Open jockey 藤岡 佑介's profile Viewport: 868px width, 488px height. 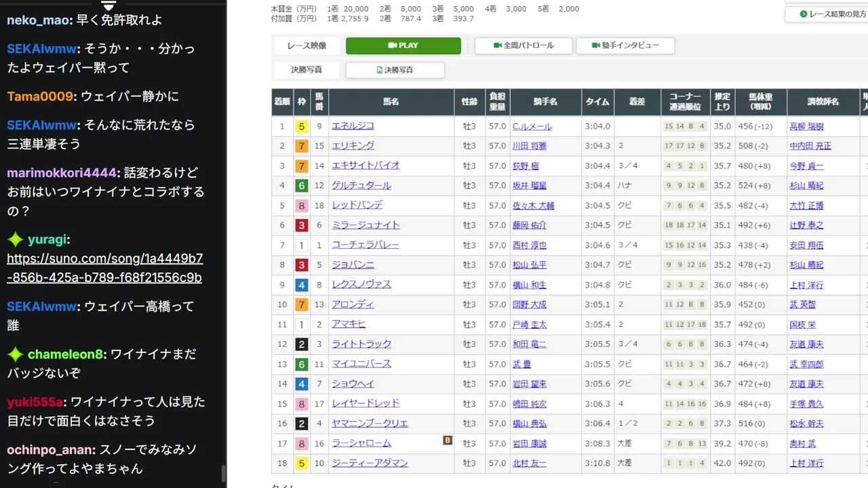point(530,225)
